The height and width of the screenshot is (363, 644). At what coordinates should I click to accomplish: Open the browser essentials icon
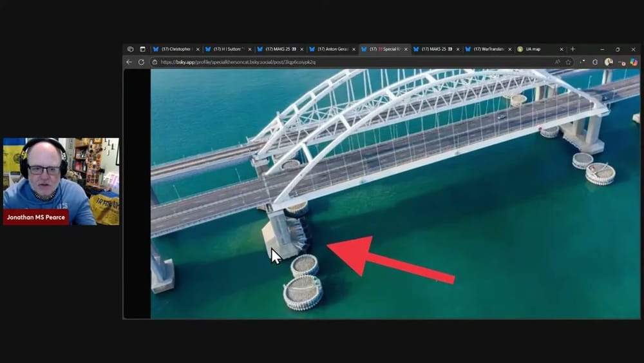[595, 62]
